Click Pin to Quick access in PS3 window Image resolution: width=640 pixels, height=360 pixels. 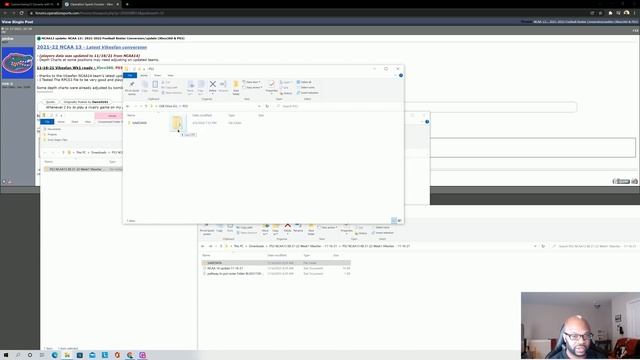click(131, 87)
